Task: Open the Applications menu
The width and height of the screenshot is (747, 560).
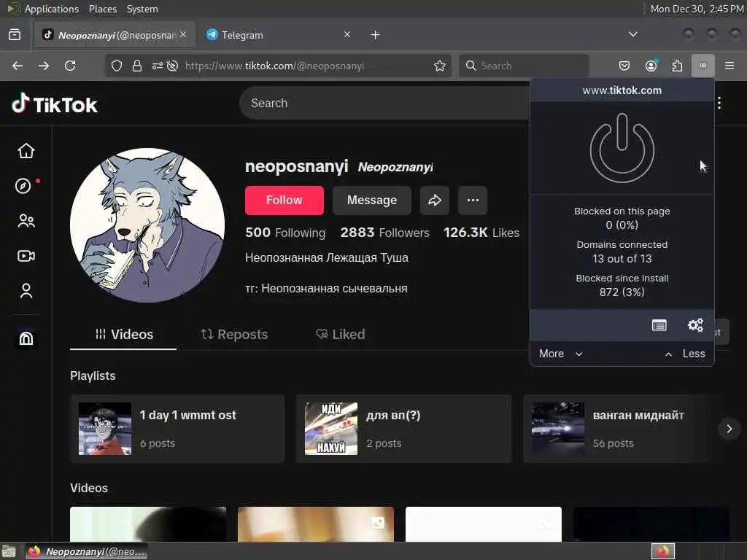Action: pyautogui.click(x=51, y=9)
